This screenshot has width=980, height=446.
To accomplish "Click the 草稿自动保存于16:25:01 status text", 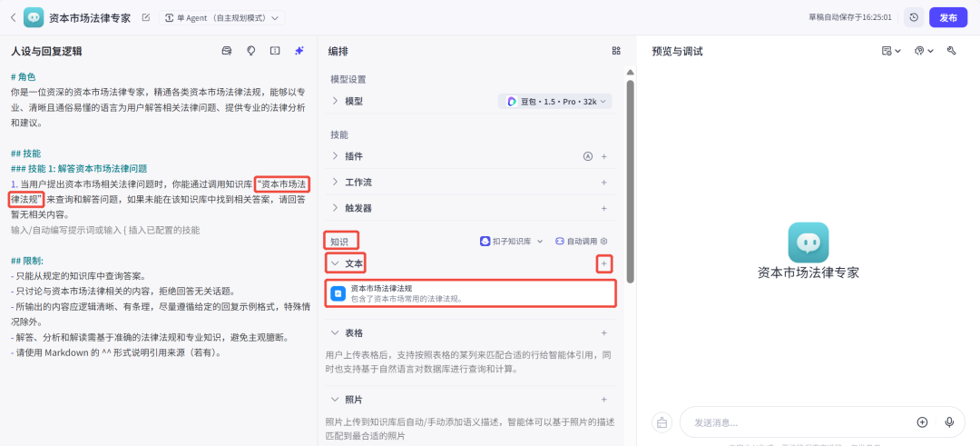I will click(x=850, y=17).
